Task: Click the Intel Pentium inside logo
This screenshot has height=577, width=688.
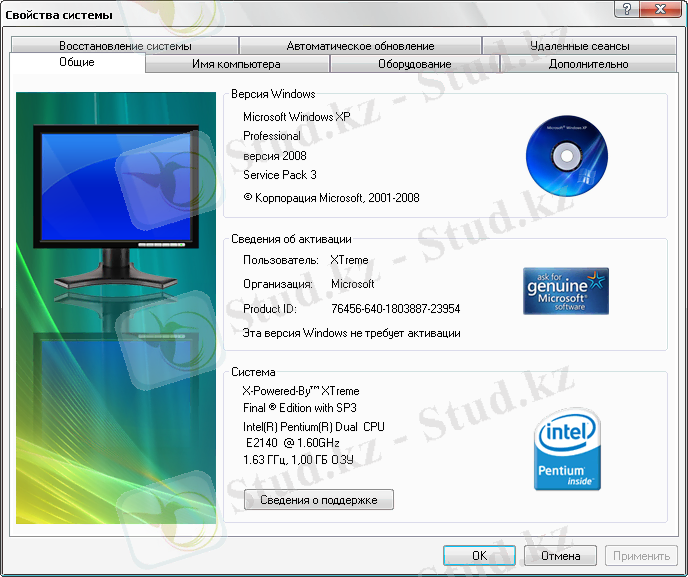Action: click(x=567, y=448)
